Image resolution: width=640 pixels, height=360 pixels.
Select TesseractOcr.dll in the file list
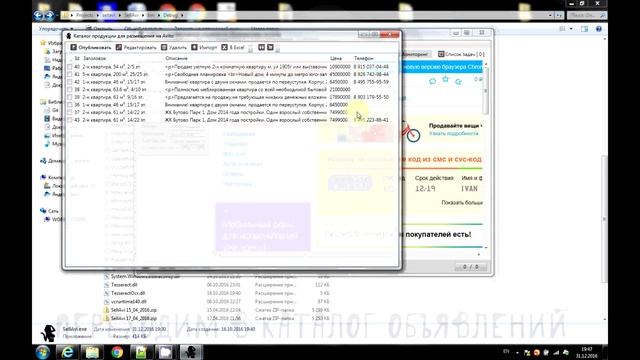(x=128, y=293)
